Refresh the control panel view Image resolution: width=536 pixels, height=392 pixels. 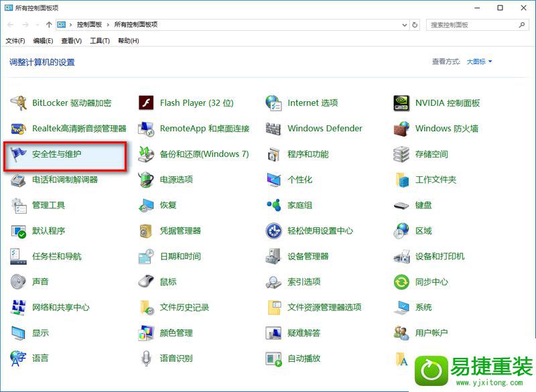pyautogui.click(x=415, y=25)
